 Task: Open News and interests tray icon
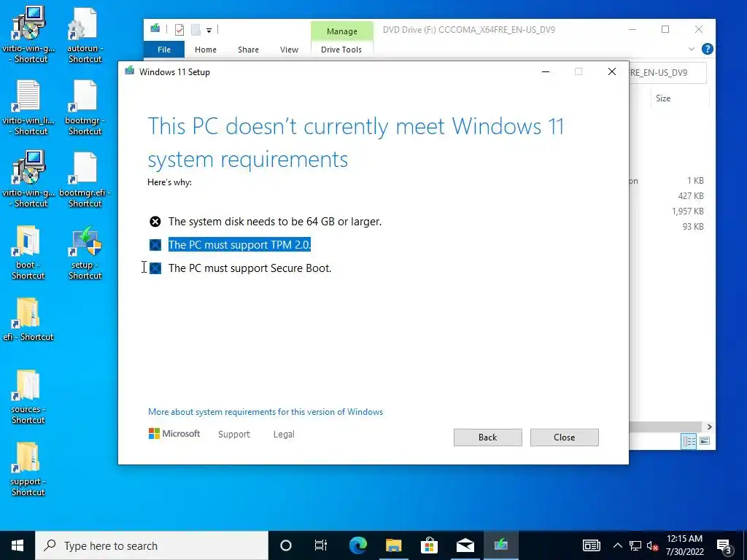[x=591, y=545]
